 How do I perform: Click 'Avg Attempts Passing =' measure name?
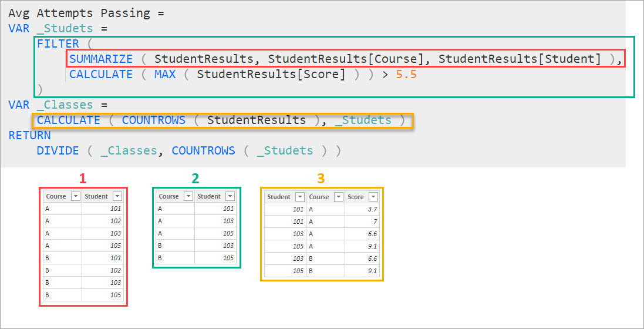coord(86,13)
